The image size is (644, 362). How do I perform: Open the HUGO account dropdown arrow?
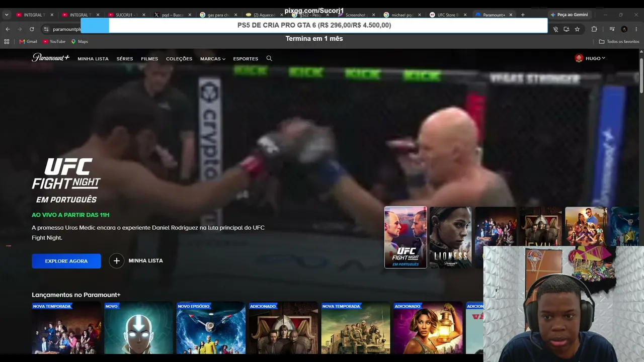tap(603, 58)
